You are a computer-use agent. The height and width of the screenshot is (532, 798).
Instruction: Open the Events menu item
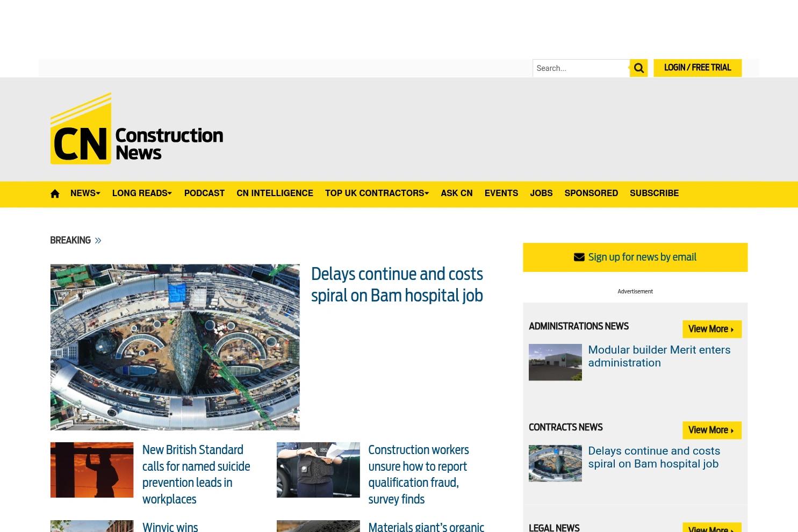(501, 193)
